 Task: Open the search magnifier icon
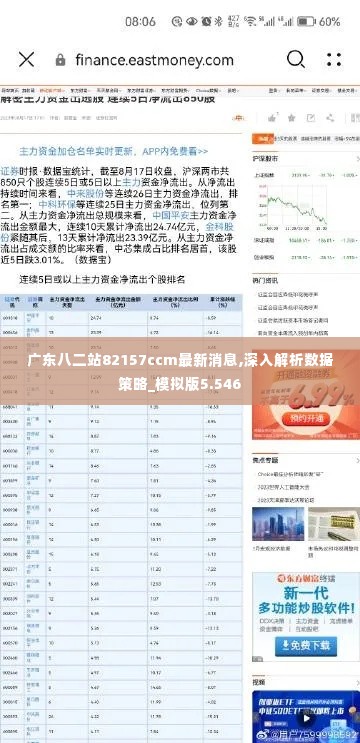[296, 60]
